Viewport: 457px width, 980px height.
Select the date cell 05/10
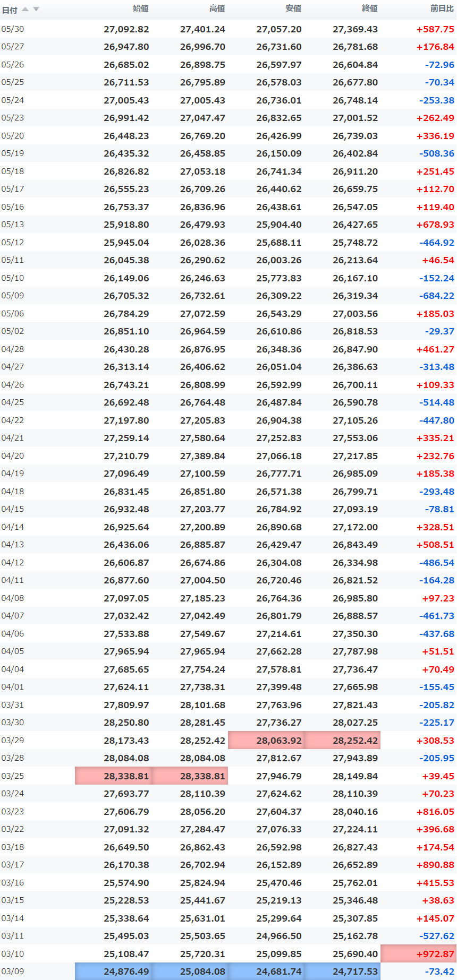coord(13,278)
